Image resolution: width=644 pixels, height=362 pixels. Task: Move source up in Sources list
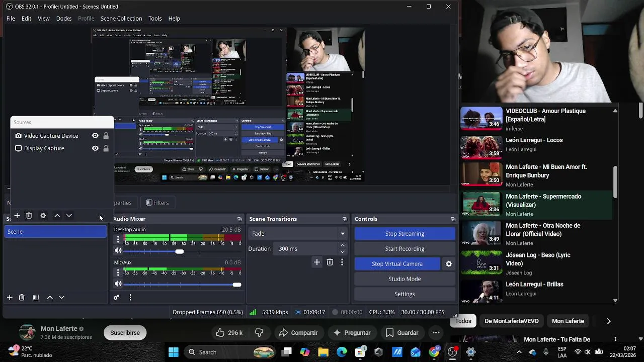(x=57, y=216)
